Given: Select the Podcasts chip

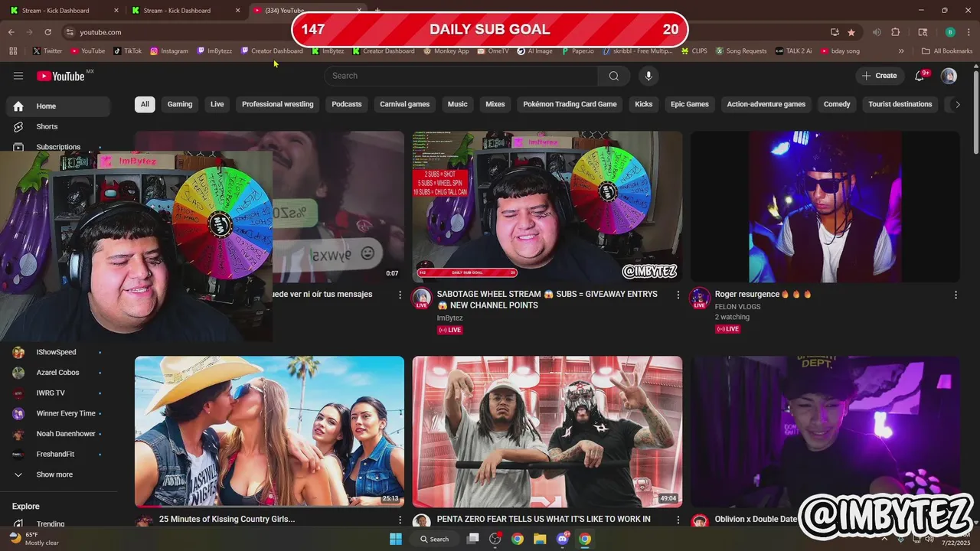Looking at the screenshot, I should [x=347, y=104].
